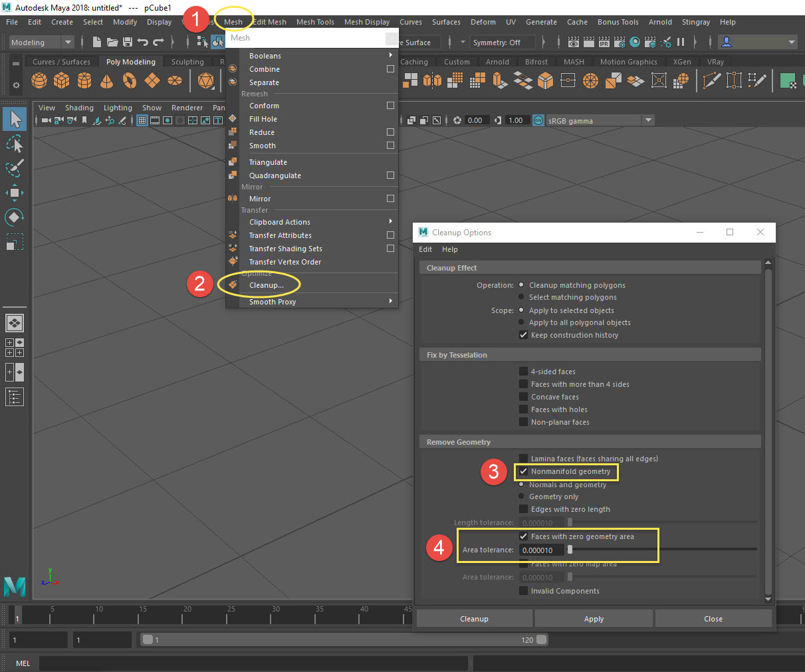This screenshot has width=805, height=672.
Task: Open the Modeling menu set dropdown
Action: click(41, 43)
